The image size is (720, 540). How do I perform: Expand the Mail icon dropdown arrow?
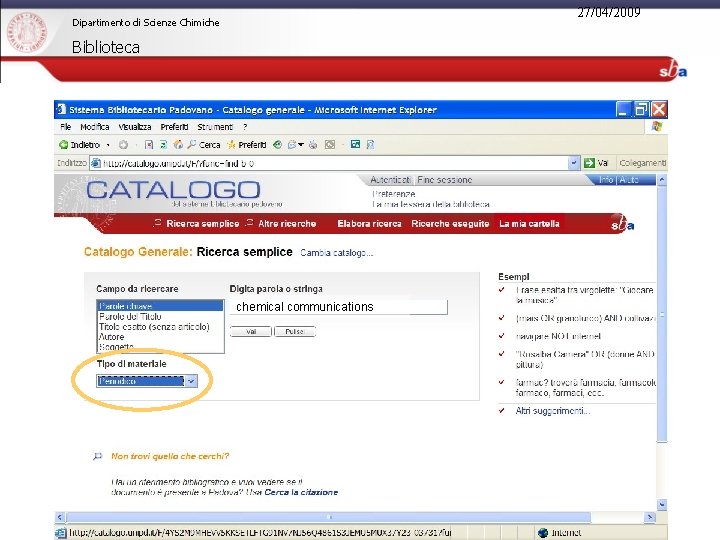click(x=301, y=145)
